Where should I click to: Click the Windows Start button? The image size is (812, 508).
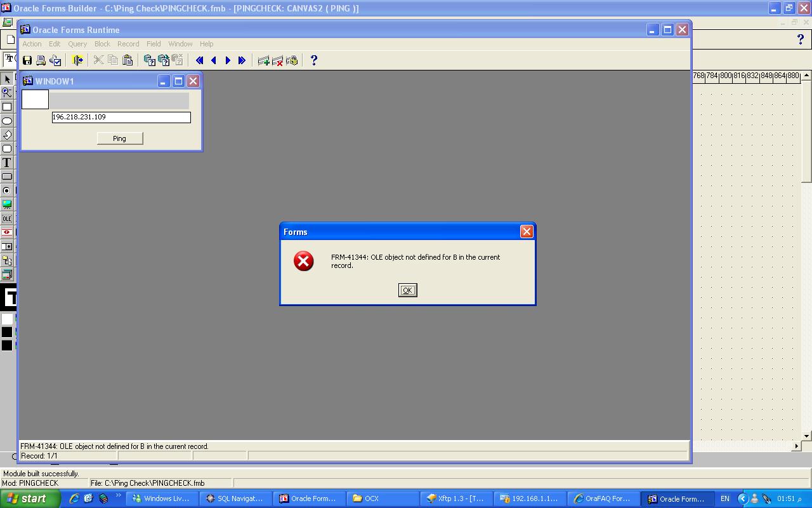30,498
